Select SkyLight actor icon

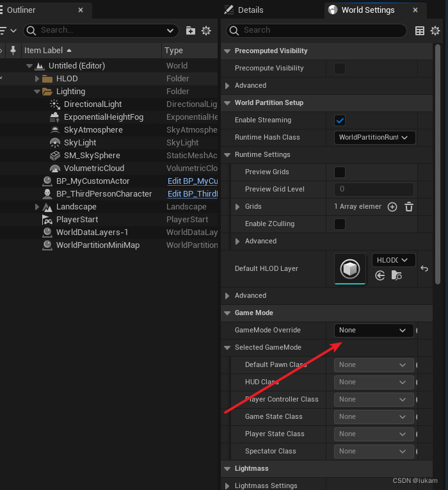pos(55,143)
